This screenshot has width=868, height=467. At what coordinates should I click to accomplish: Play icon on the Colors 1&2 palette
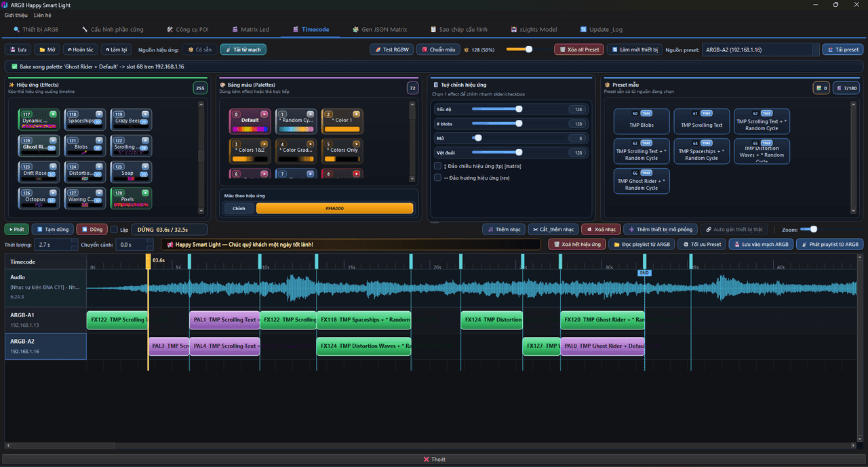tap(264, 144)
